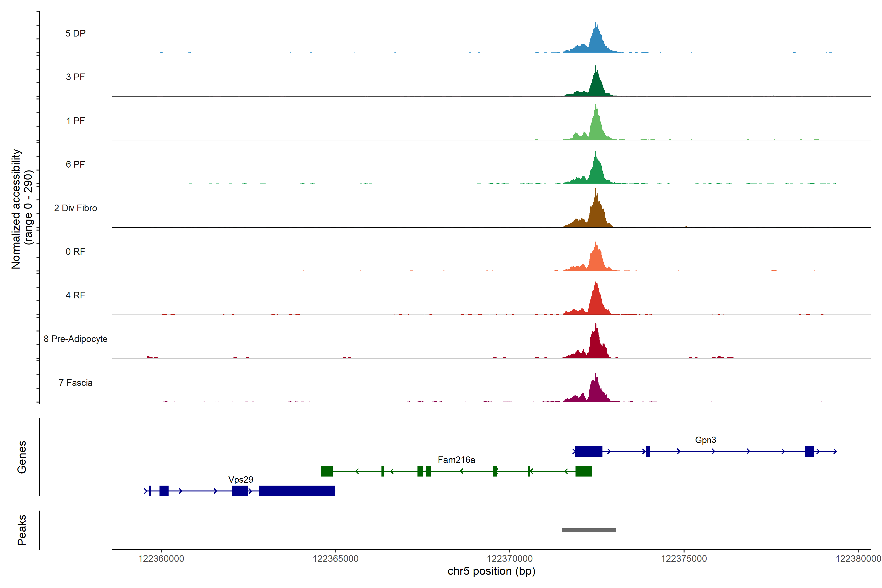Click the Peaks panel label

coord(22,530)
